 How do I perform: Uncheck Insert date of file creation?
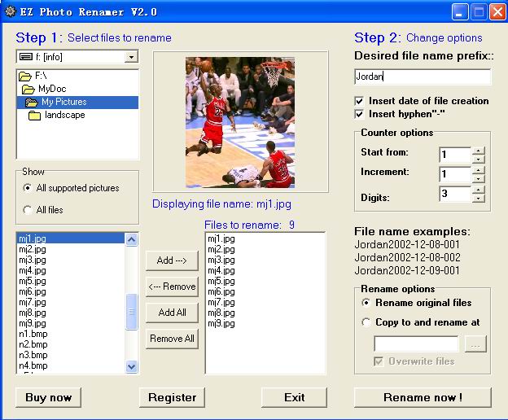359,101
